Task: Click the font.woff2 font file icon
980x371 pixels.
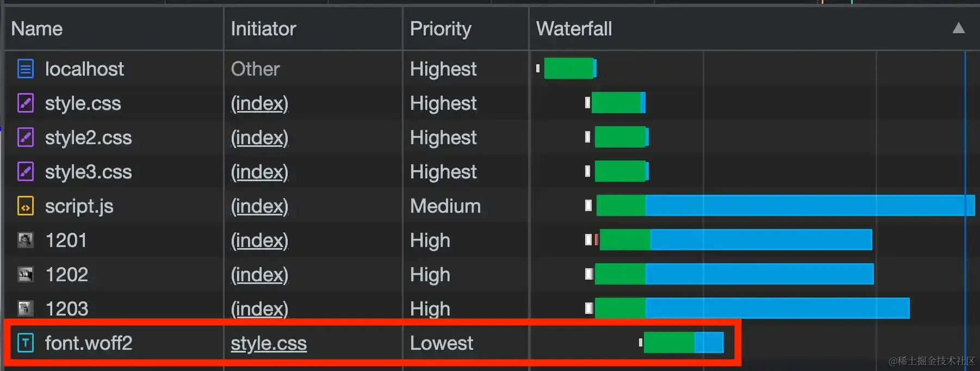Action: [26, 343]
